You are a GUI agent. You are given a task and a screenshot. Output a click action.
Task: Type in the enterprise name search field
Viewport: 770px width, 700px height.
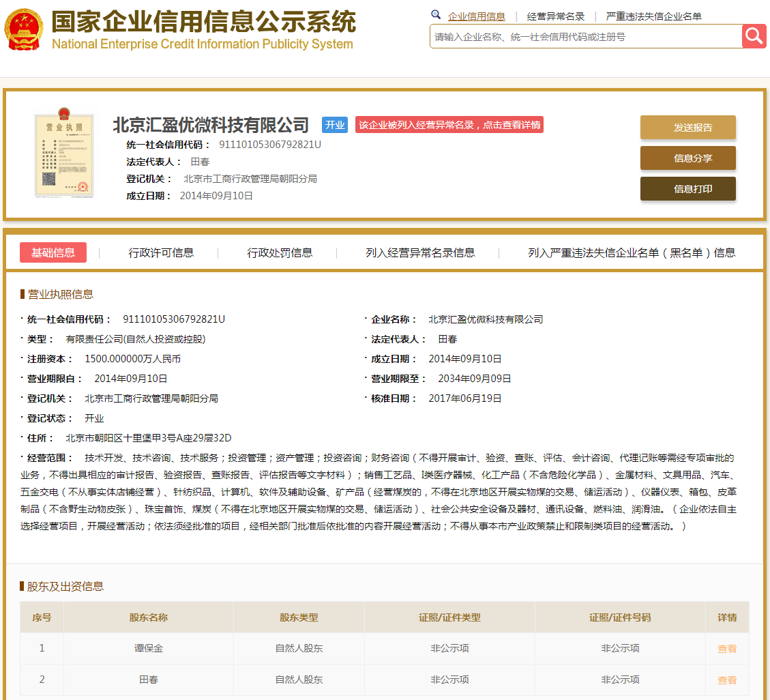[x=585, y=37]
